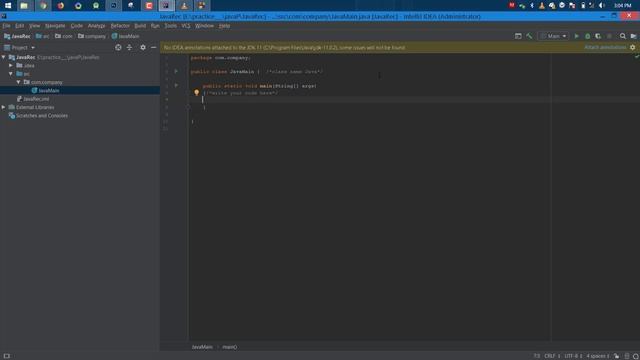640x360 pixels.
Task: Expand the .idea folder
Action: pos(11,65)
